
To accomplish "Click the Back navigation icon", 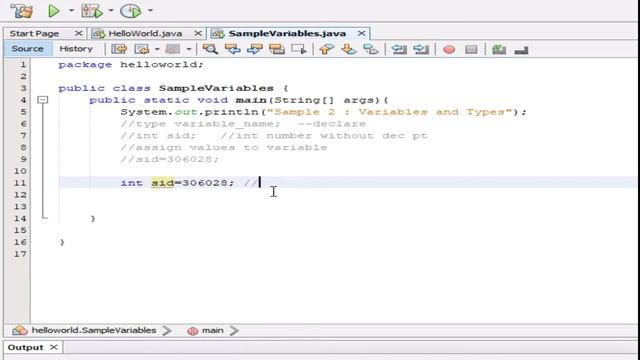I will (142, 49).
